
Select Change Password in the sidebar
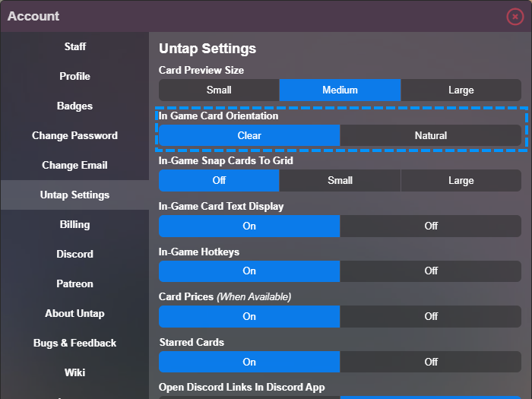click(x=74, y=136)
